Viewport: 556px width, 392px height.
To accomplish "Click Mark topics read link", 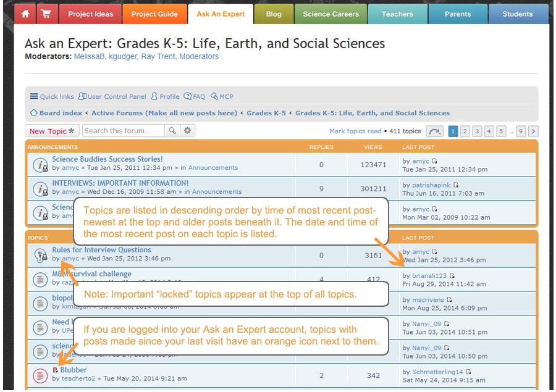I will click(355, 131).
